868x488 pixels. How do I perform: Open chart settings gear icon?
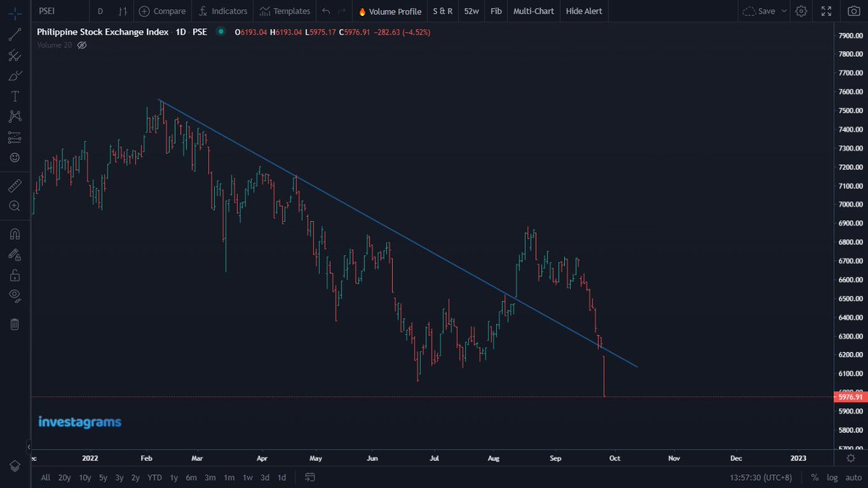click(801, 11)
